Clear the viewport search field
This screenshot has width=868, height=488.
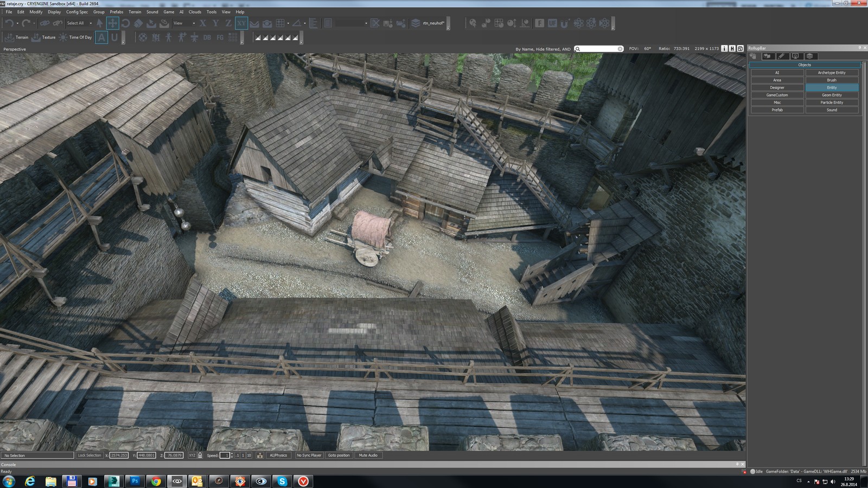620,49
